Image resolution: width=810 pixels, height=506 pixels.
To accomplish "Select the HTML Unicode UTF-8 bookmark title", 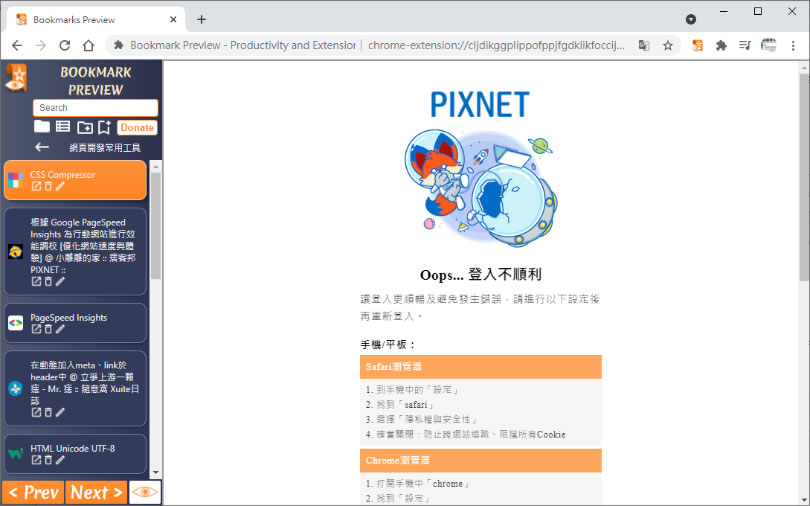I will tap(72, 448).
